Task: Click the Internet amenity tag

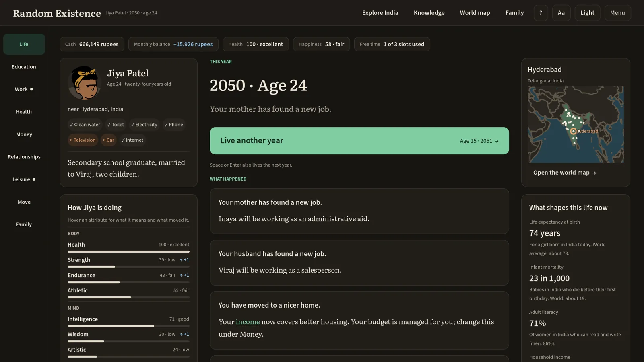Action: [132, 140]
